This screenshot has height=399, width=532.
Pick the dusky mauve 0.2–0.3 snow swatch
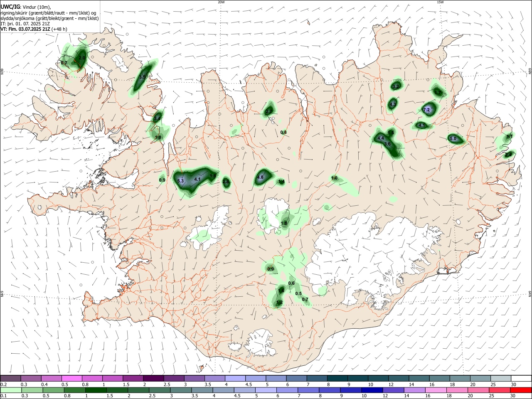(x=11, y=378)
